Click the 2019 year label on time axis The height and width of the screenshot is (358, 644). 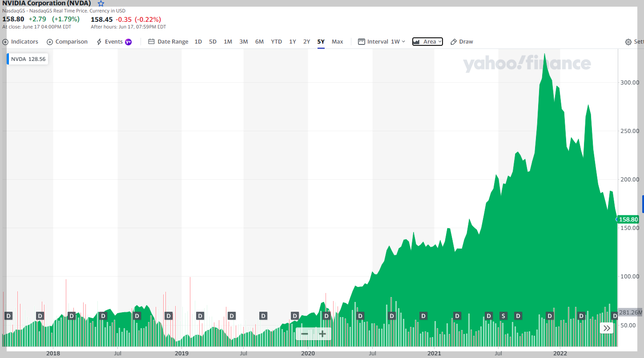pyautogui.click(x=181, y=354)
